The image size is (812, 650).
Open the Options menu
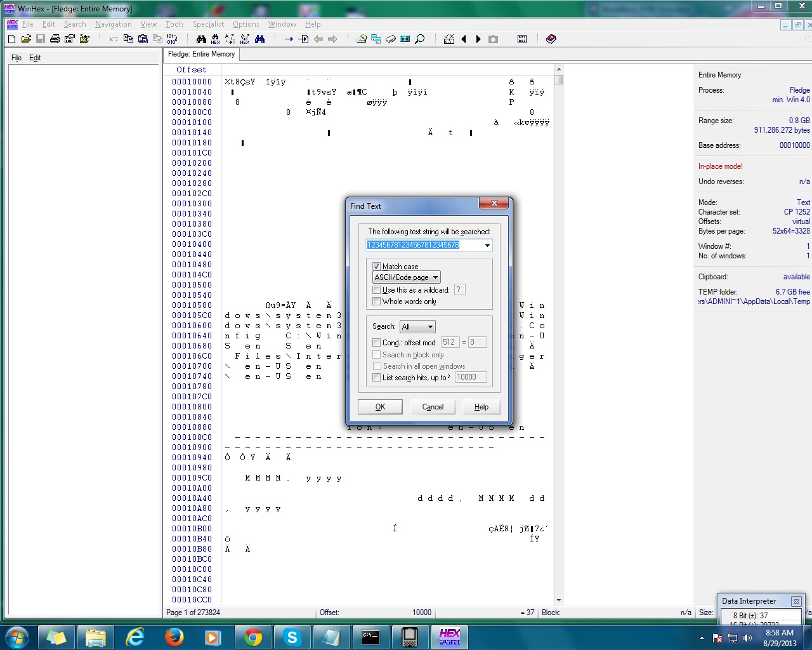246,24
